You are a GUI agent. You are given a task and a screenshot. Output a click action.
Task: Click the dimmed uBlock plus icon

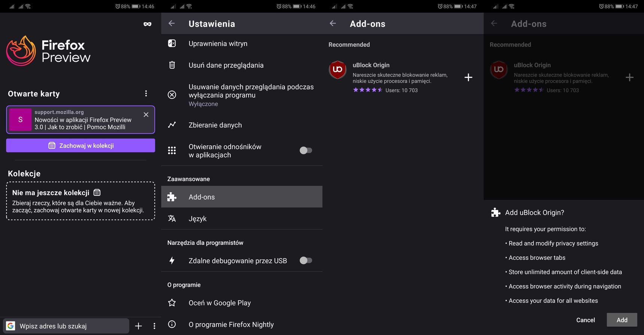click(x=630, y=77)
